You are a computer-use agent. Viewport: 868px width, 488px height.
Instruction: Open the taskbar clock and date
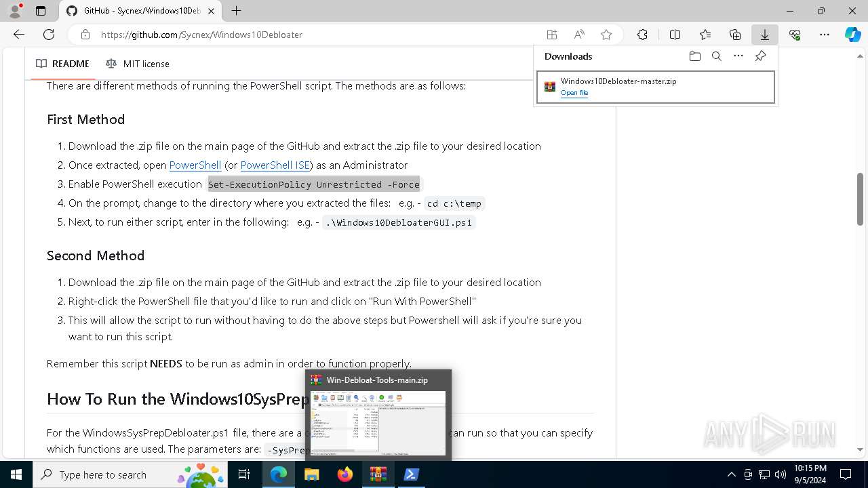point(810,474)
